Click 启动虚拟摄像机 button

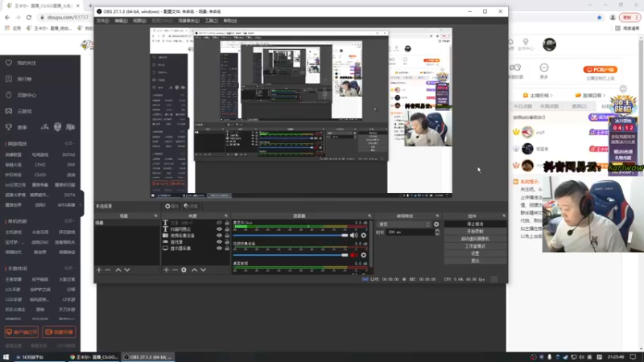pos(475,239)
